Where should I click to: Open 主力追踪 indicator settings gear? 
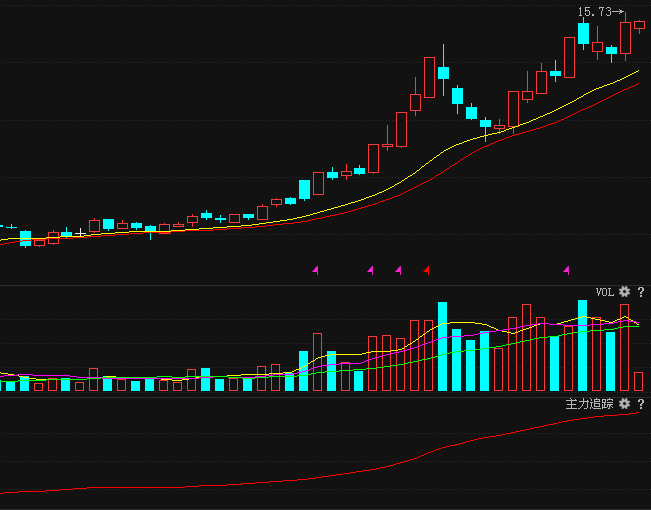tap(624, 403)
